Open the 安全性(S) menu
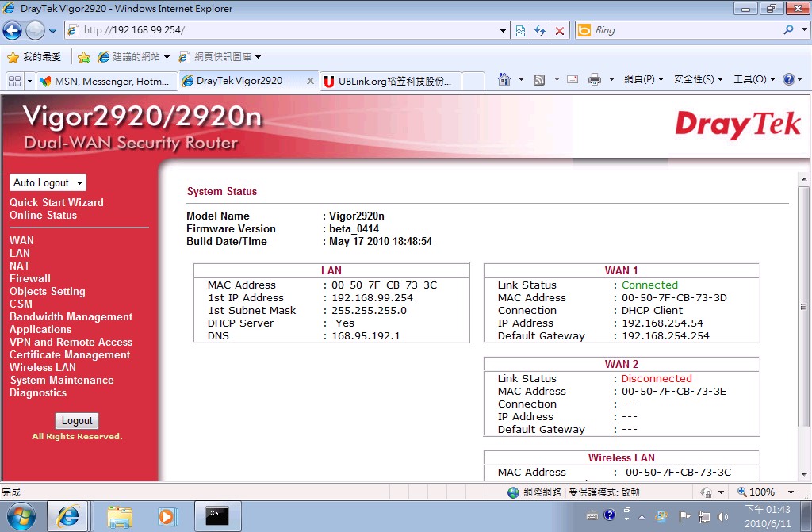 pos(698,79)
